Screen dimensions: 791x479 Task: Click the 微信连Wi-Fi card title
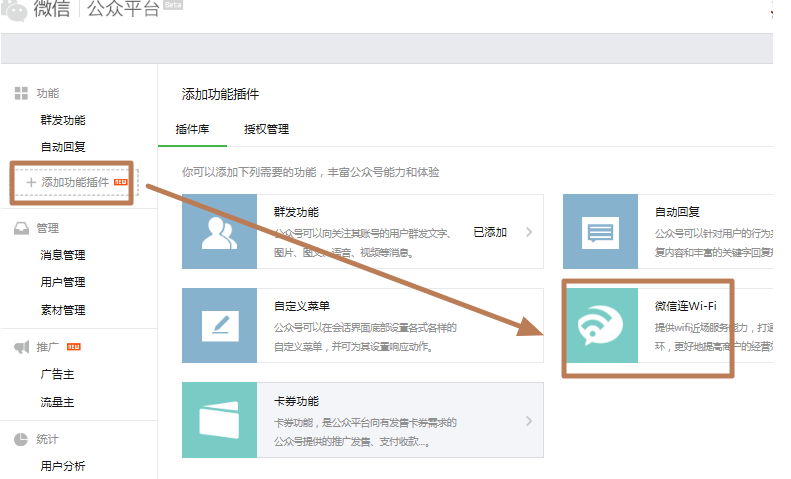pos(686,306)
